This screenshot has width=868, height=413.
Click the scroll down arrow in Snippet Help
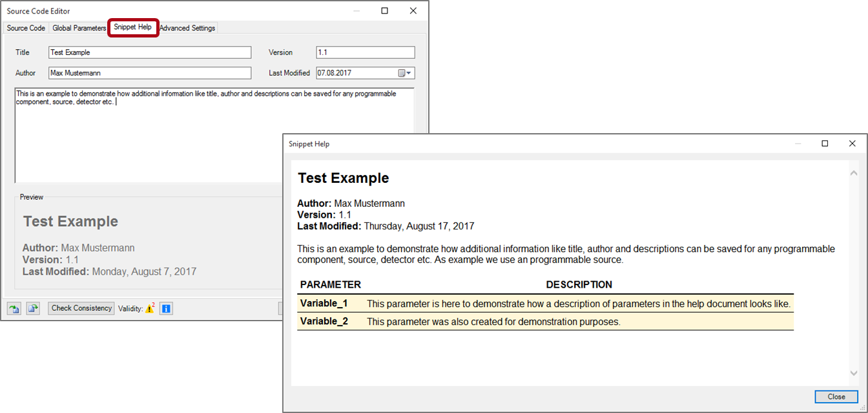[x=854, y=374]
